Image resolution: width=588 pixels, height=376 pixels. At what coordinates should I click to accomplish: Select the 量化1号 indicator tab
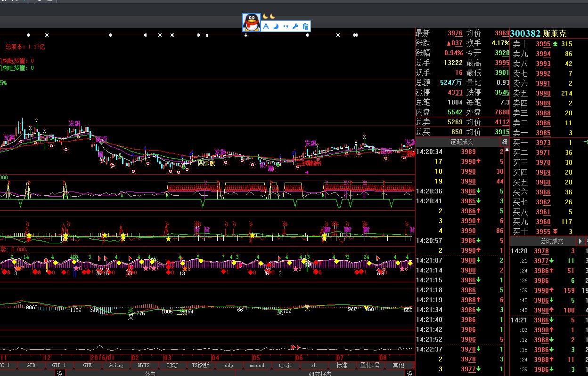pyautogui.click(x=370, y=365)
